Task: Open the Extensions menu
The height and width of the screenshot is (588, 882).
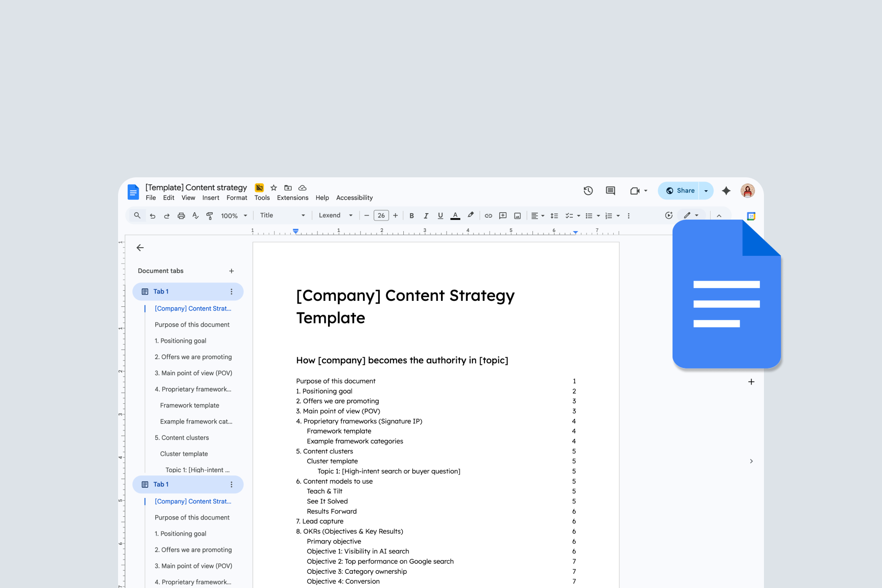Action: pos(292,198)
